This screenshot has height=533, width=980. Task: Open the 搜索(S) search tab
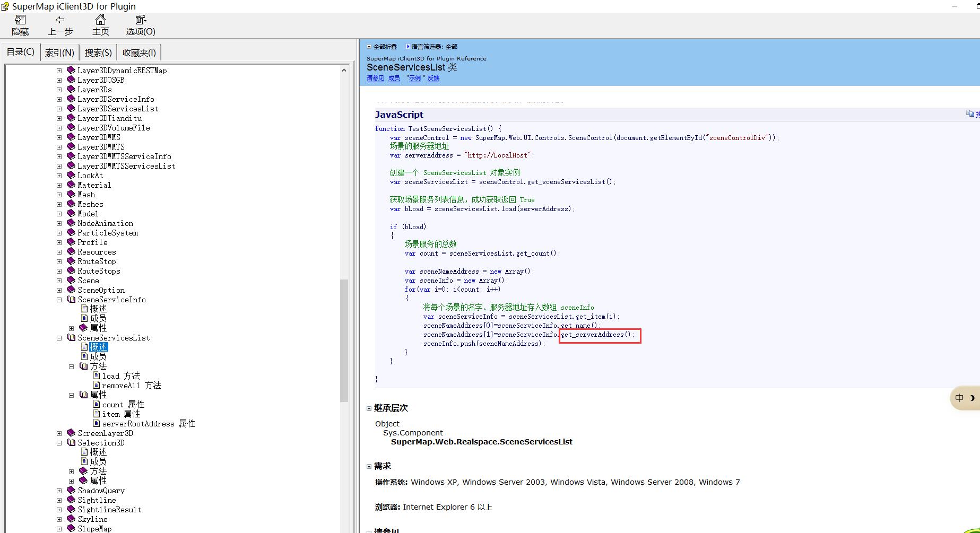tap(98, 53)
